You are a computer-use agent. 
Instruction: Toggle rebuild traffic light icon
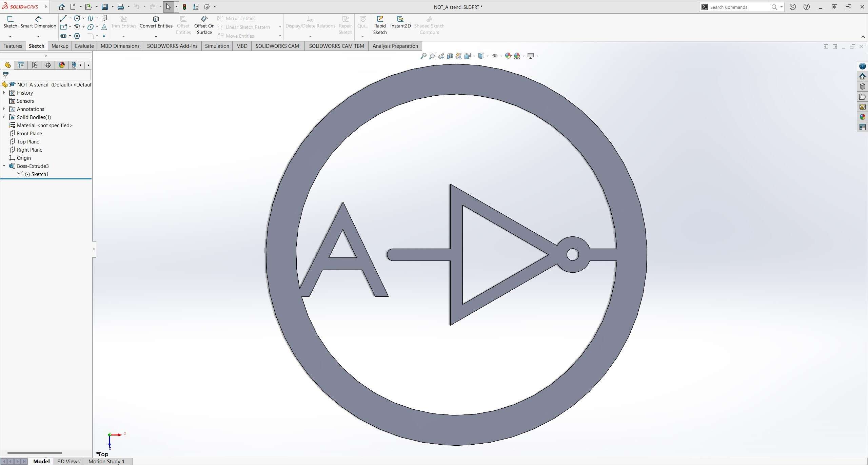pos(184,7)
